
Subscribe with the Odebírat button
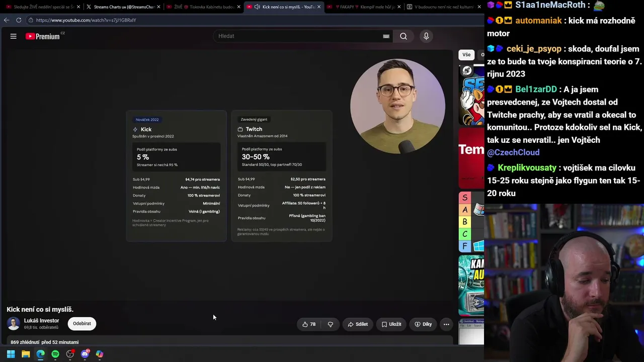(x=82, y=324)
